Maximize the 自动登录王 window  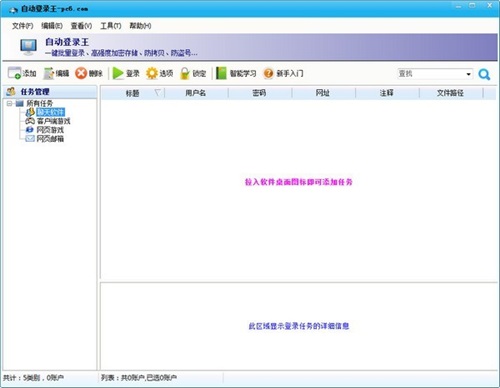[x=472, y=6]
